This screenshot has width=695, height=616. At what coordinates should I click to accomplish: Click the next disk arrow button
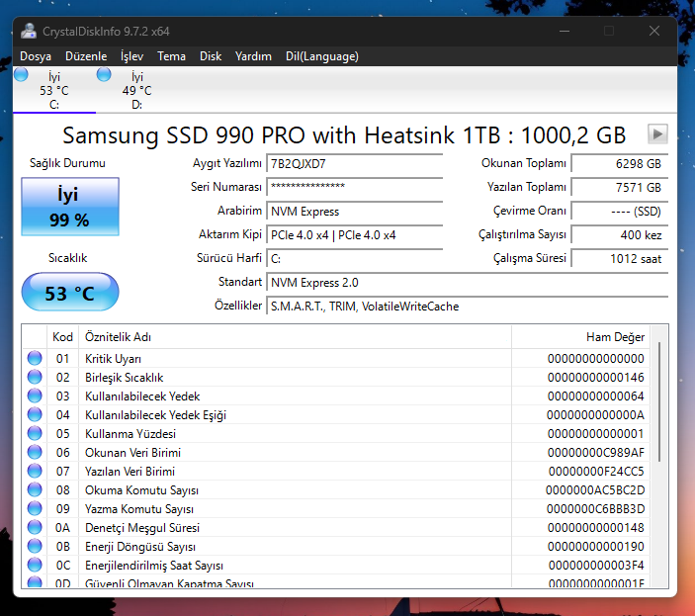[657, 133]
